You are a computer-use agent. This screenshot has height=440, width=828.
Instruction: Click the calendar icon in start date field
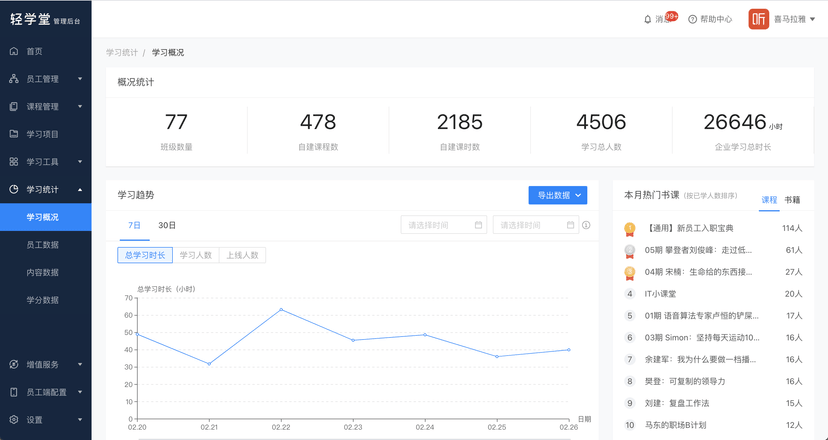tap(478, 225)
